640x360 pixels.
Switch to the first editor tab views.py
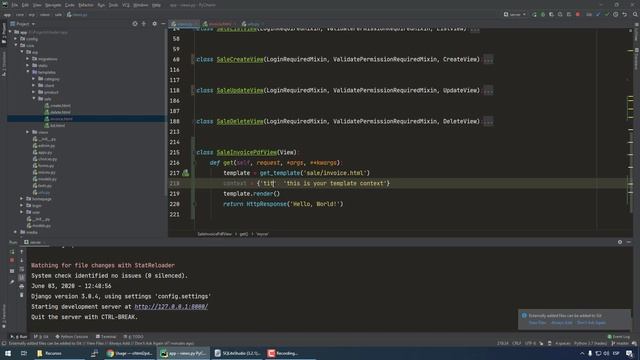[184, 24]
